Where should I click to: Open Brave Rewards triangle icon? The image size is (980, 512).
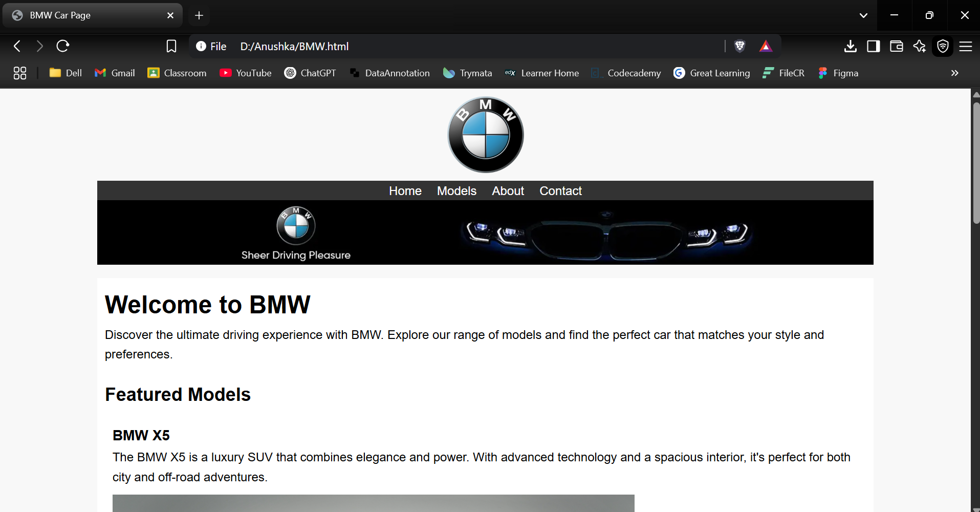pos(766,46)
